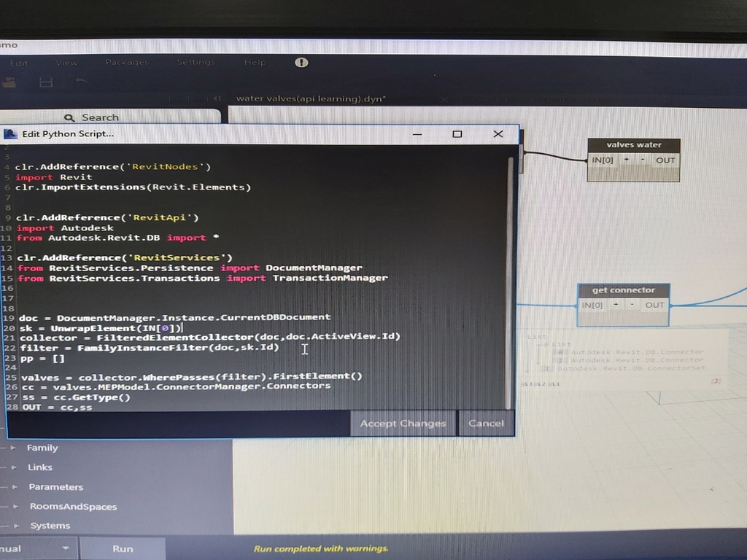
Task: Click the Python script icon in dialog title bar
Action: 10,134
